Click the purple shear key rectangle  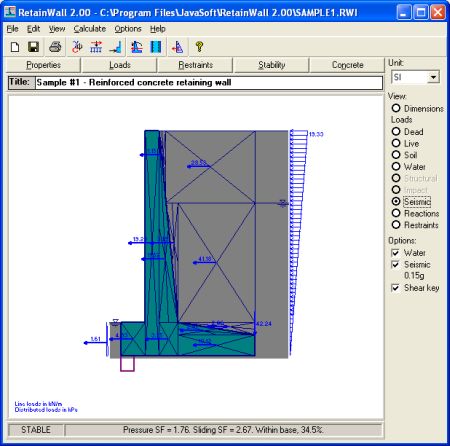(x=127, y=364)
